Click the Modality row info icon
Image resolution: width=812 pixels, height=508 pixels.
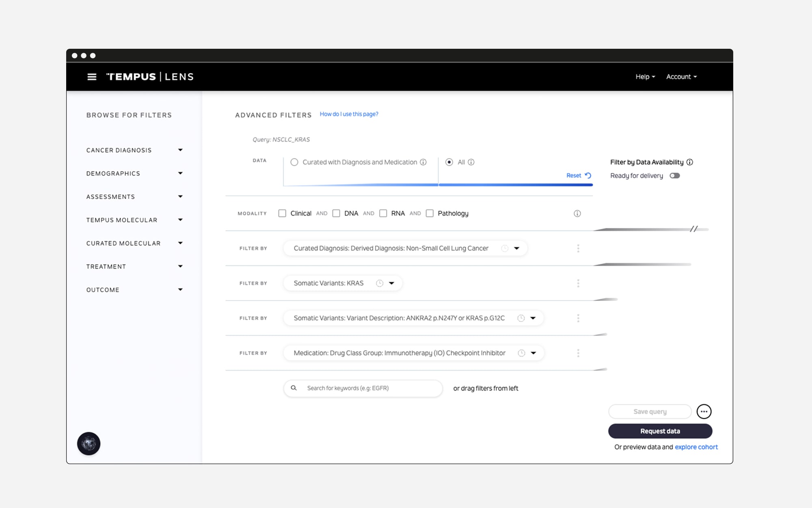(x=577, y=213)
